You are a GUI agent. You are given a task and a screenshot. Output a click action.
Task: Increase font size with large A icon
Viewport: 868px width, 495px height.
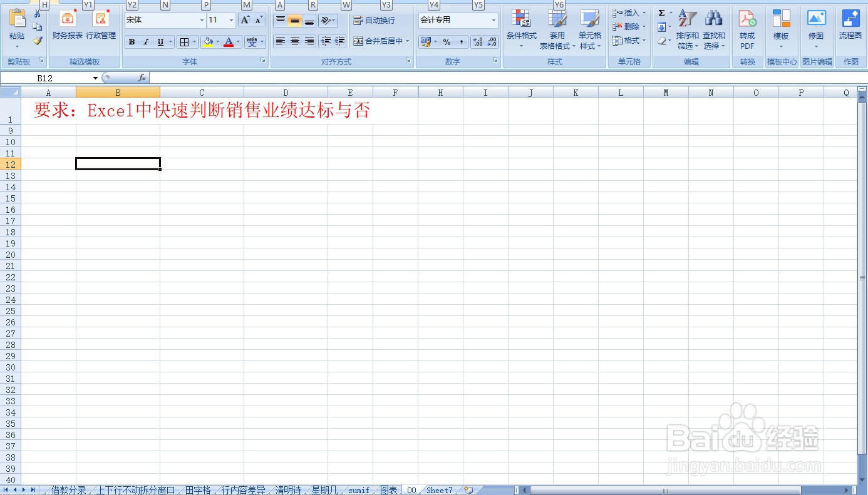pos(245,20)
